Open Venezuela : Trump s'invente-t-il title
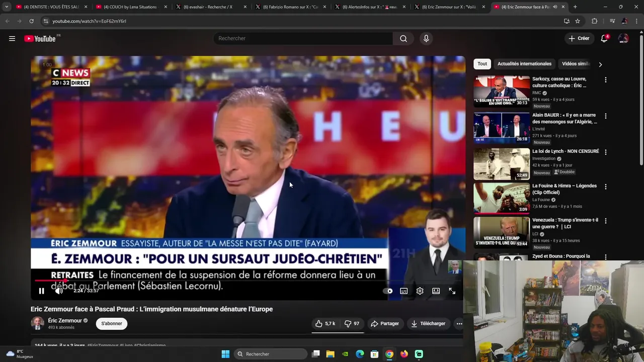Screen dimensions: 644x362 point(566,223)
